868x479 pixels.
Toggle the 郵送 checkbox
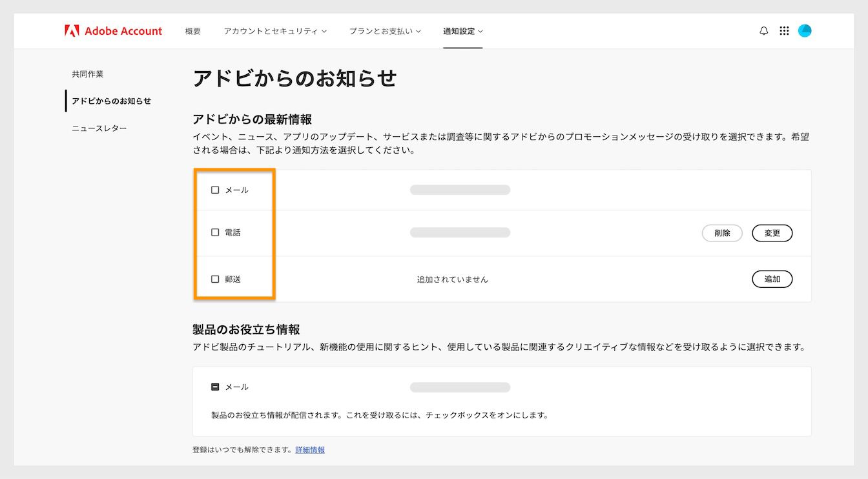click(214, 278)
